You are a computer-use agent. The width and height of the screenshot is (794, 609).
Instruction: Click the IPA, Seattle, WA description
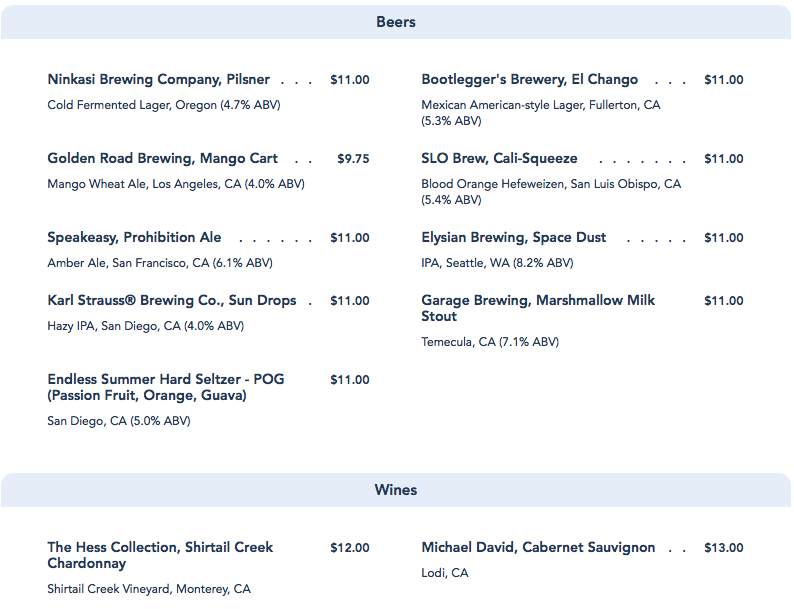[x=497, y=264]
